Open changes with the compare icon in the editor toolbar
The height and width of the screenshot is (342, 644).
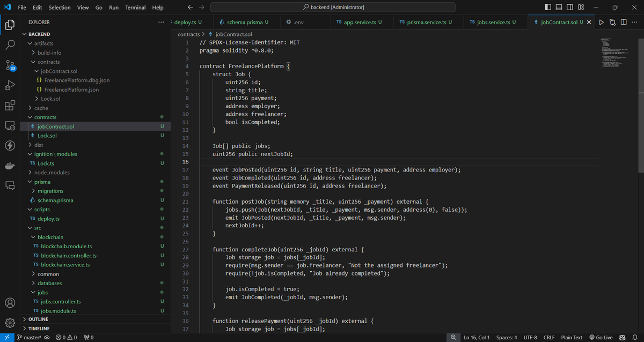point(612,22)
